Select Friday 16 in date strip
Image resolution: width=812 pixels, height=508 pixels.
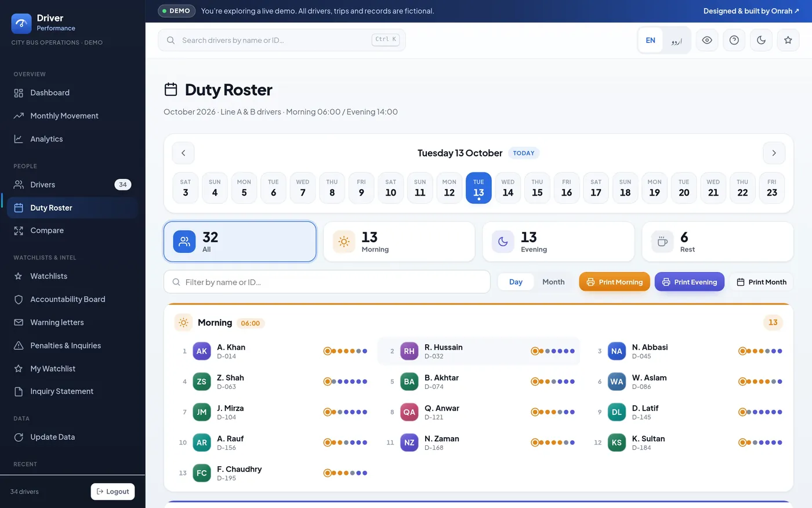tap(567, 188)
